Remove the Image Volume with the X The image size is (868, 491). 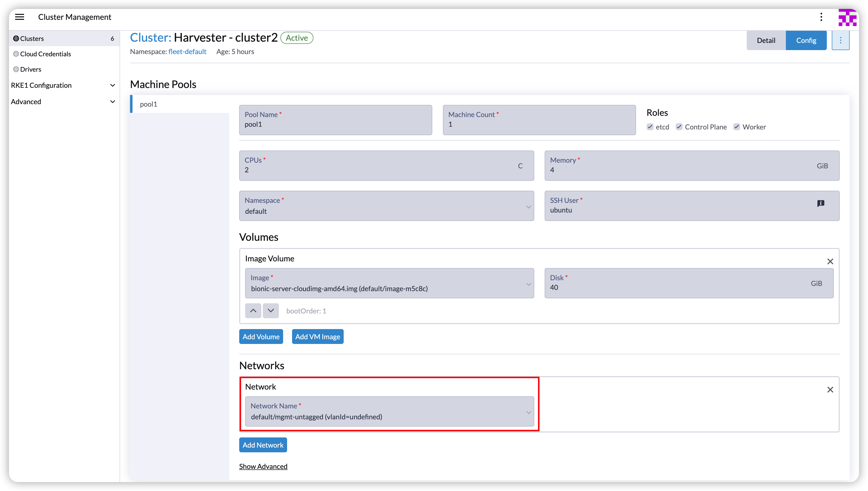(830, 261)
